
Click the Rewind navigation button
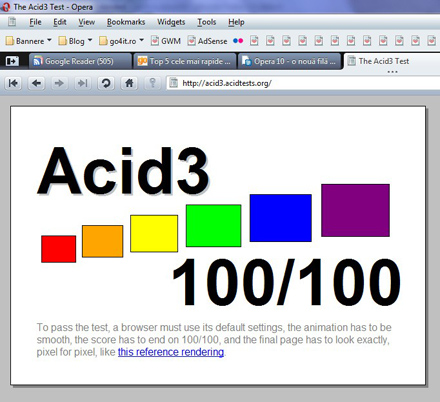pos(13,83)
